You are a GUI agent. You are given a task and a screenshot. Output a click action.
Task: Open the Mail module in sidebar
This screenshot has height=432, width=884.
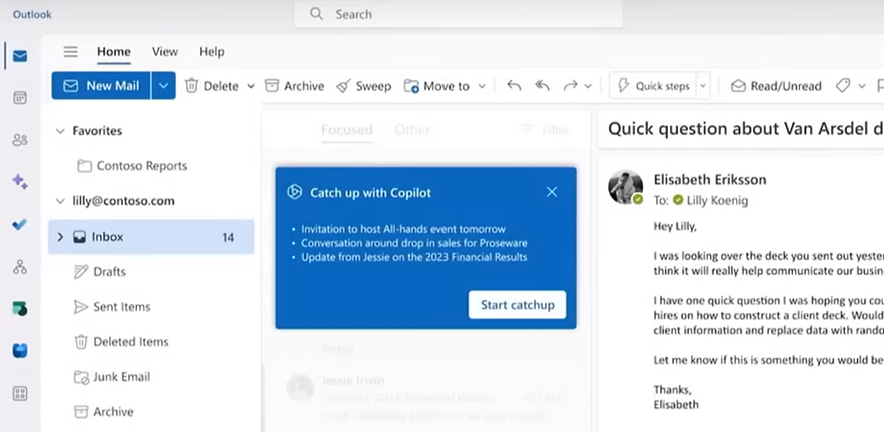pyautogui.click(x=20, y=56)
